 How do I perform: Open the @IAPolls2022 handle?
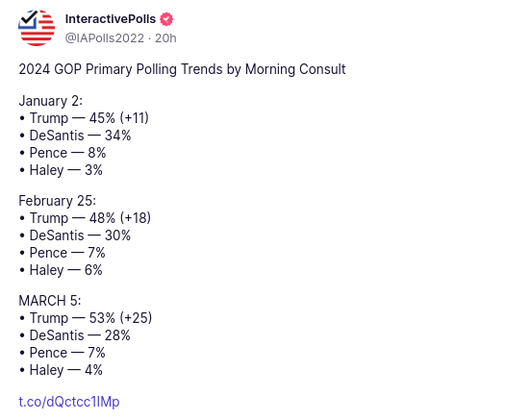pos(105,38)
